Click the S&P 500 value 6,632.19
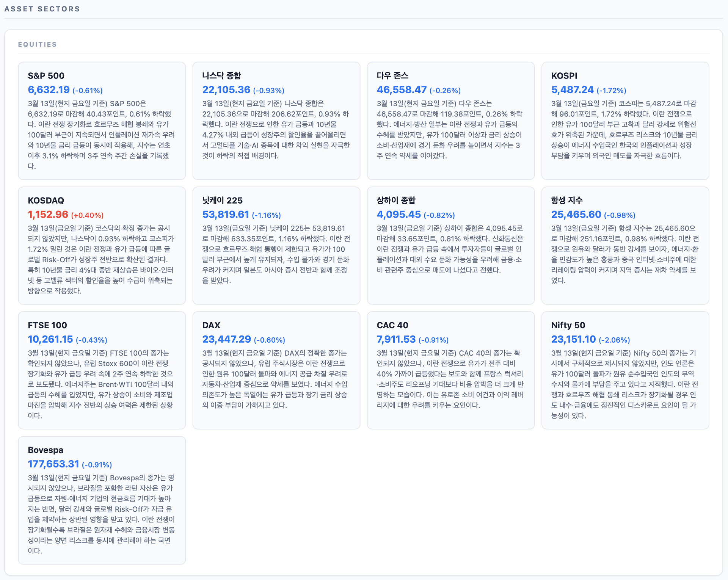Screen dimensions: 728x580 point(49,90)
